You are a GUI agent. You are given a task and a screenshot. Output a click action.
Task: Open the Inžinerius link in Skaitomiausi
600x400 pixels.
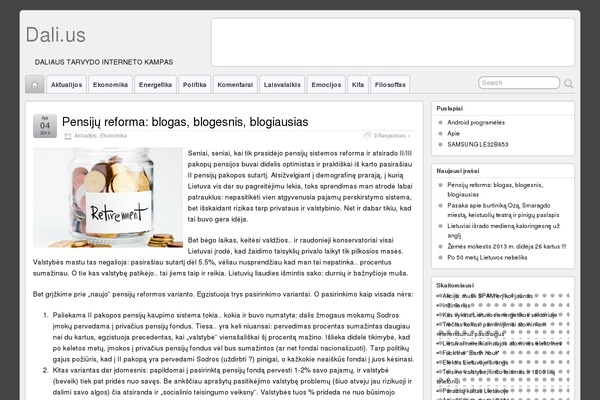pos(457,305)
